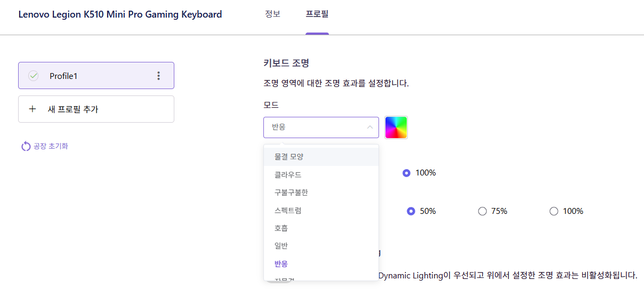Click the Lenovo Legion K510 keyboard title
The width and height of the screenshot is (644, 304).
point(120,14)
